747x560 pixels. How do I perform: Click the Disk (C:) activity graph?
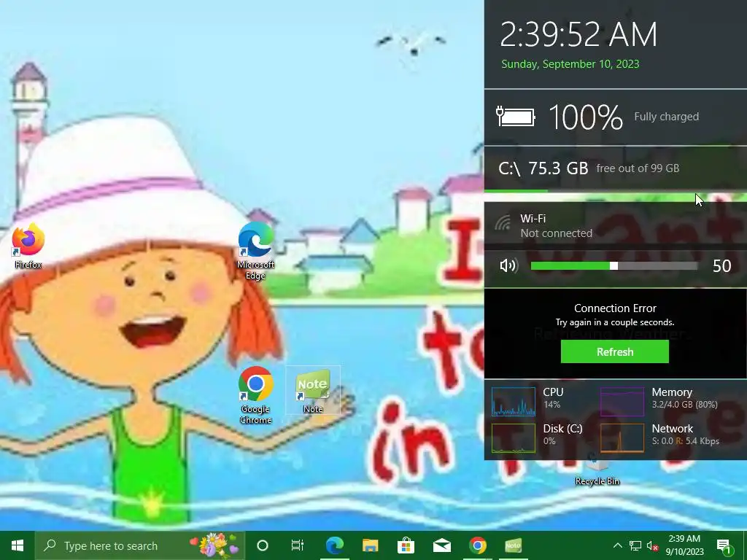pos(514,438)
